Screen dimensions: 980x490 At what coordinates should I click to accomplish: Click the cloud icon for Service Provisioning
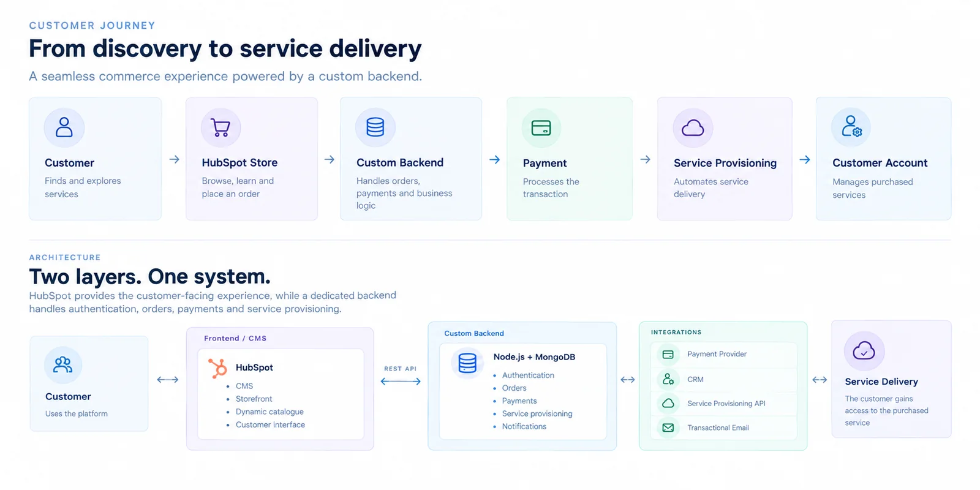point(693,128)
